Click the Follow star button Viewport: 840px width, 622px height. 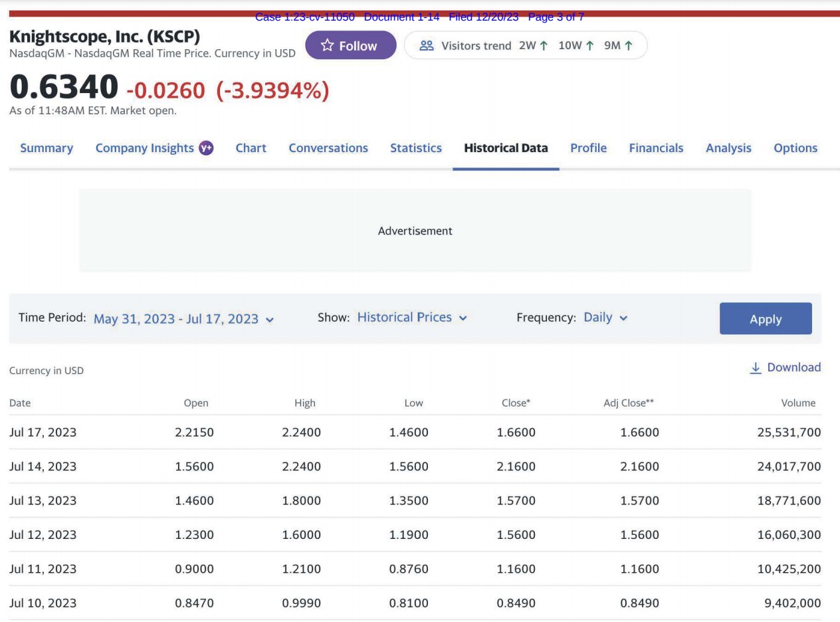pyautogui.click(x=349, y=46)
